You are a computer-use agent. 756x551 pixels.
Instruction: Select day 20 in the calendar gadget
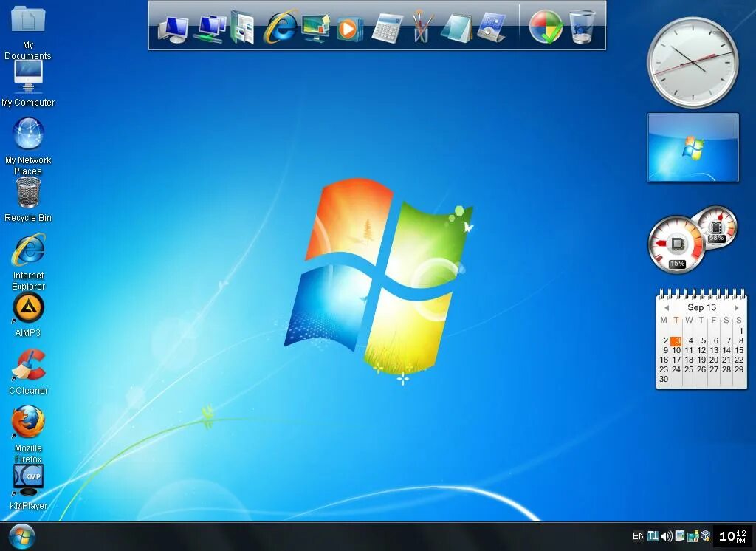(x=714, y=360)
